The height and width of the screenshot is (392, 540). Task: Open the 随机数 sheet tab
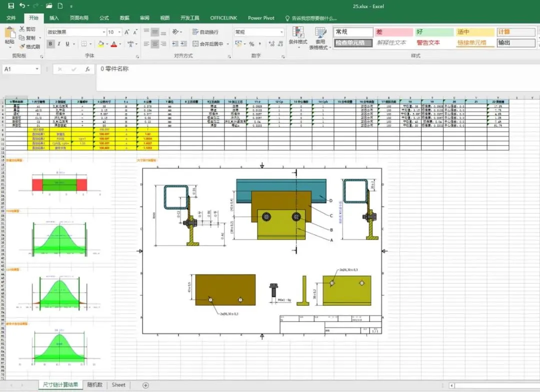tap(94, 385)
